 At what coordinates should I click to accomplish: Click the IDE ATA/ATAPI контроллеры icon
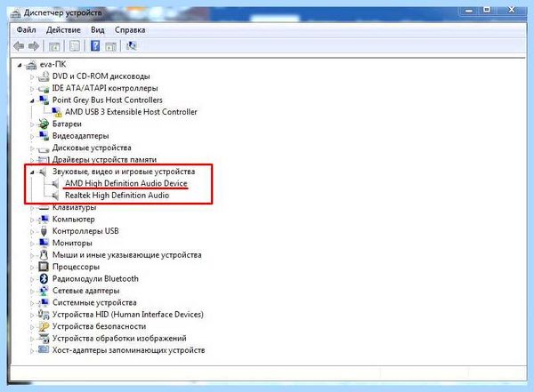pyautogui.click(x=44, y=89)
